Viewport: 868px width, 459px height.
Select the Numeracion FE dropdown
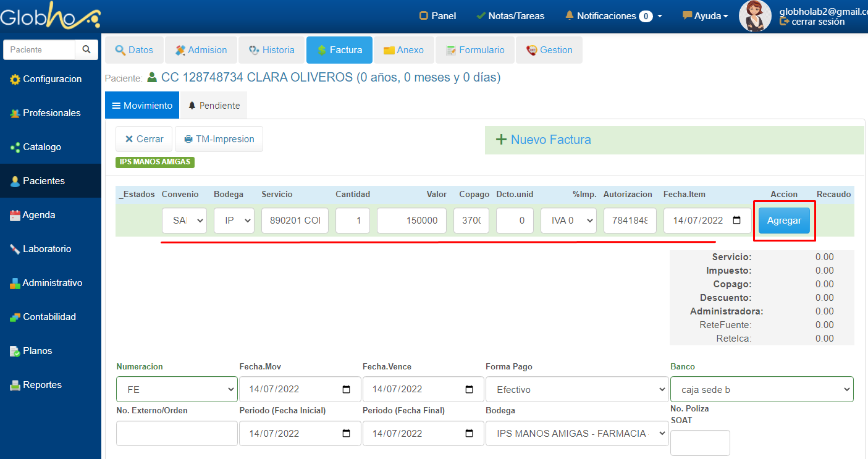click(x=177, y=390)
